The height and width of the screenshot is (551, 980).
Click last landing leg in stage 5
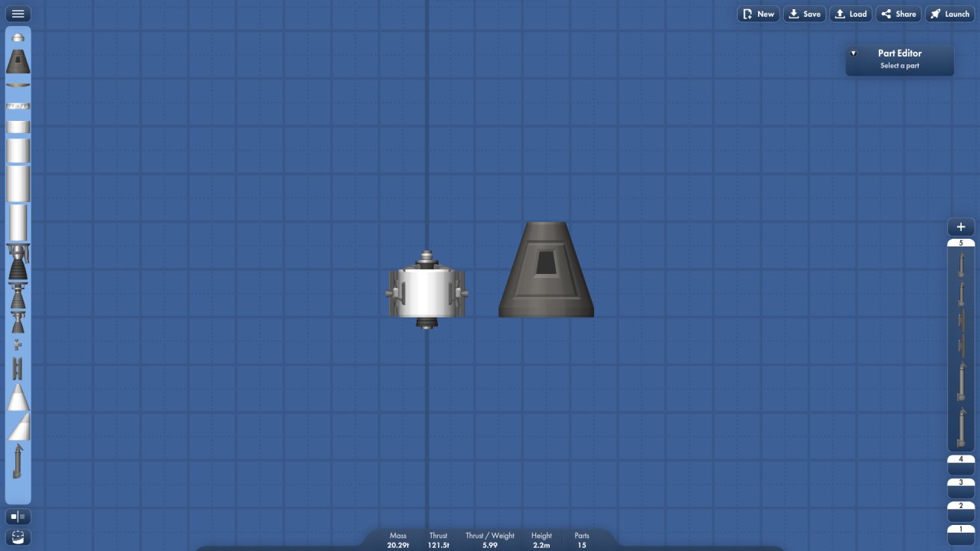[x=961, y=427]
